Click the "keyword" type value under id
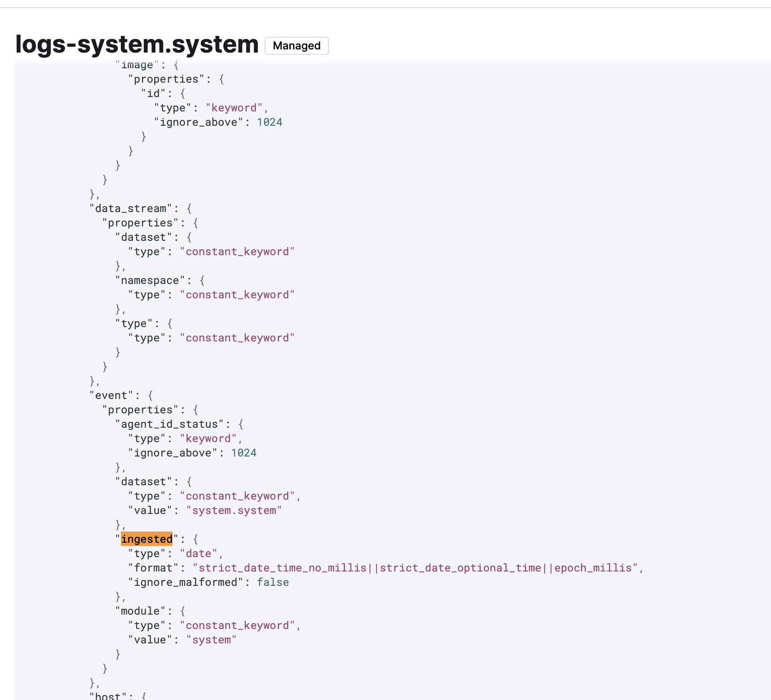The width and height of the screenshot is (771, 700). (x=234, y=108)
